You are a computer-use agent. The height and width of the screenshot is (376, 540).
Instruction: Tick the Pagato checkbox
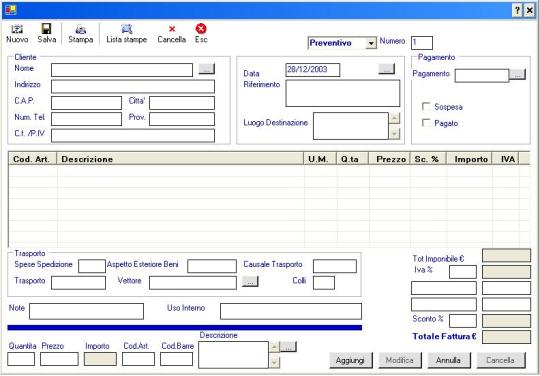point(426,123)
